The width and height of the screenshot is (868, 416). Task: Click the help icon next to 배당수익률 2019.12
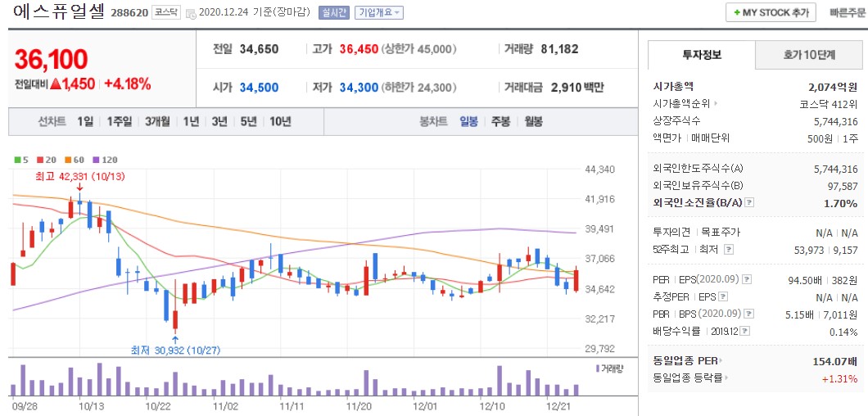[x=745, y=332]
